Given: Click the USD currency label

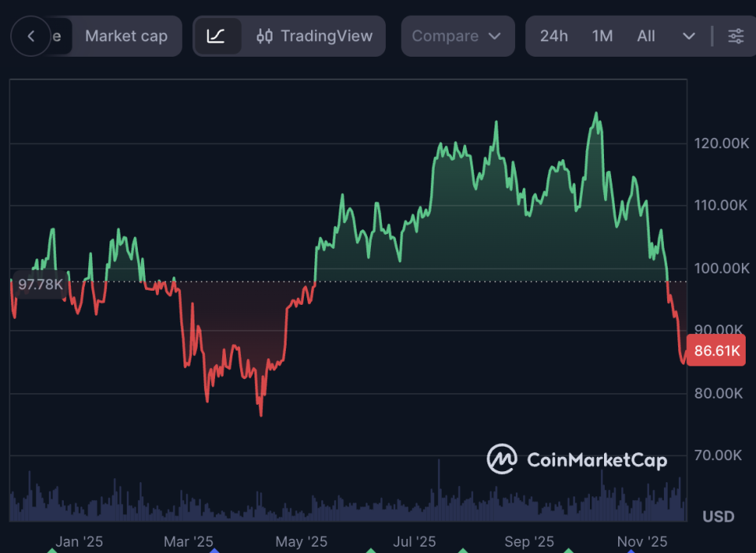Looking at the screenshot, I should pos(717,517).
